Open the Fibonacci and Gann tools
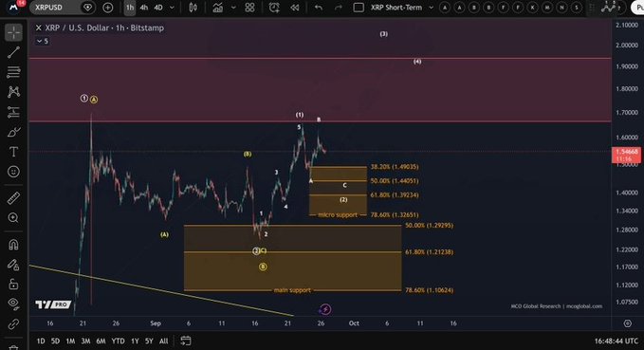The image size is (644, 350). pyautogui.click(x=13, y=72)
